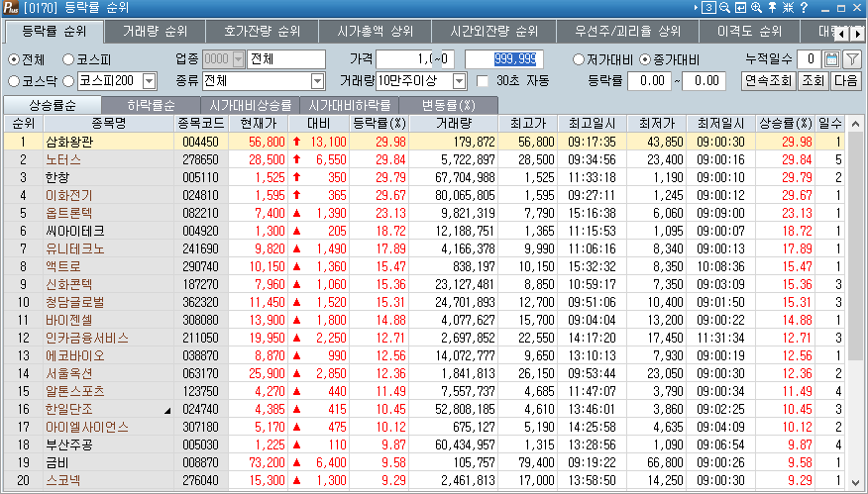Open the 거래량 10만주이상 dropdown
868x494 pixels.
[x=460, y=81]
